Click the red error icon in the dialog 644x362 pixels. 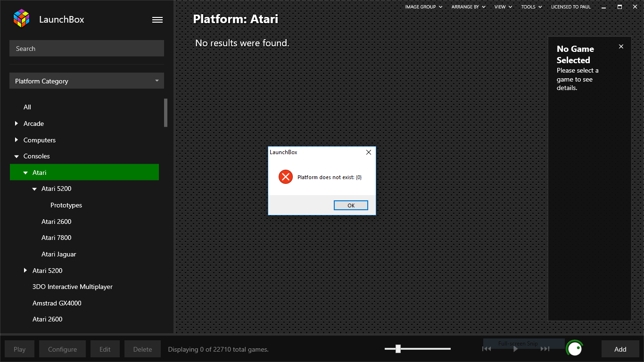tap(286, 177)
